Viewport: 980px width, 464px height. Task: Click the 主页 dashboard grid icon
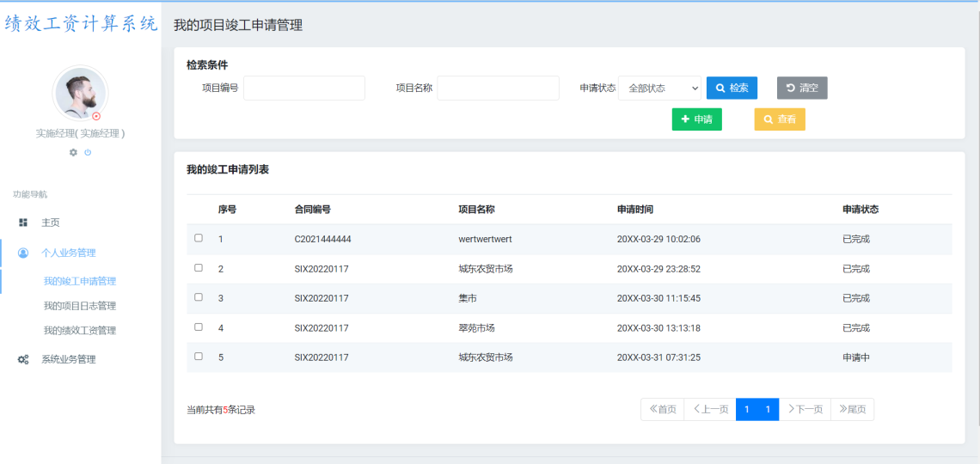coord(23,223)
